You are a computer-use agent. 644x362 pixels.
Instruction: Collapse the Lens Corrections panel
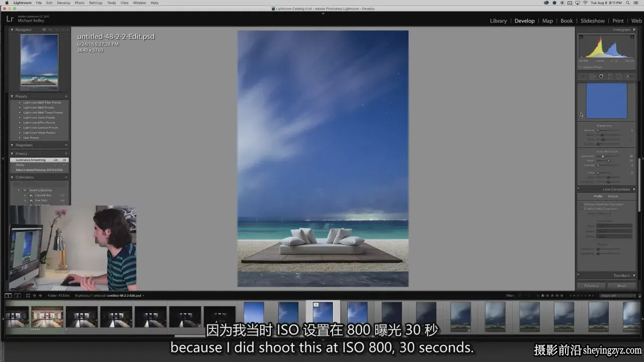[634, 189]
